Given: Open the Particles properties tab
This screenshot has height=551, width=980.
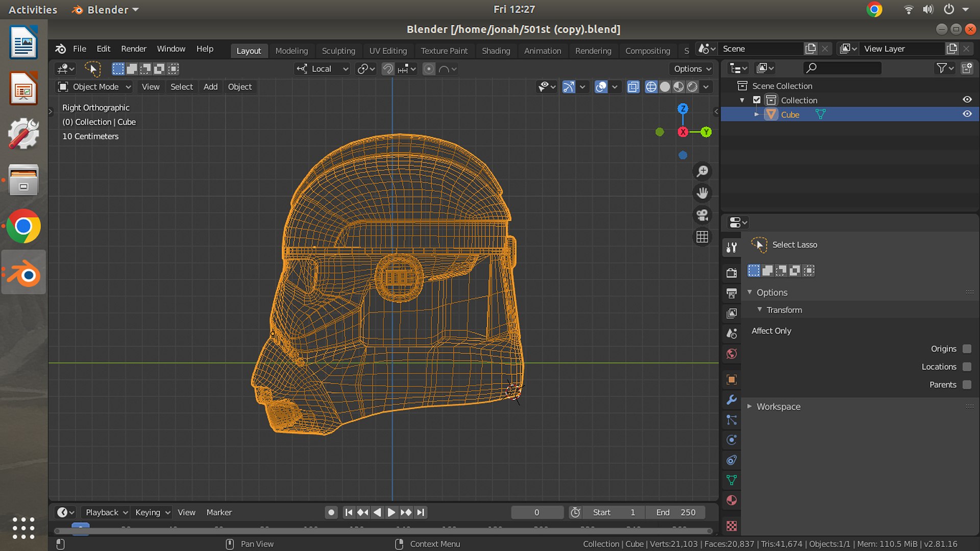Looking at the screenshot, I should coord(731,420).
